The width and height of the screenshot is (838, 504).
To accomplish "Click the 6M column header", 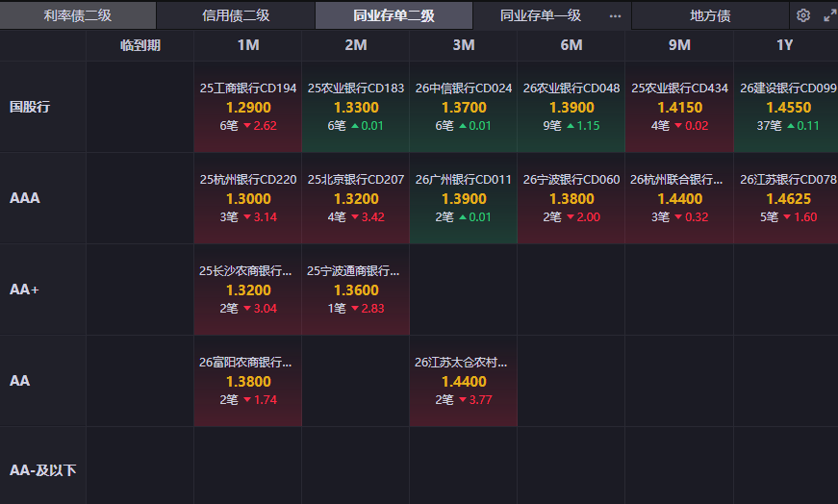I will 571,45.
